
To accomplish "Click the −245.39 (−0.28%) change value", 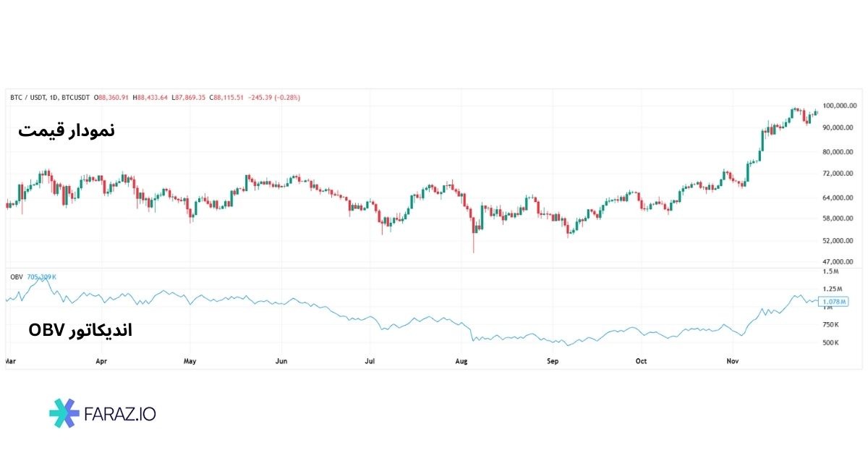I will coord(274,97).
